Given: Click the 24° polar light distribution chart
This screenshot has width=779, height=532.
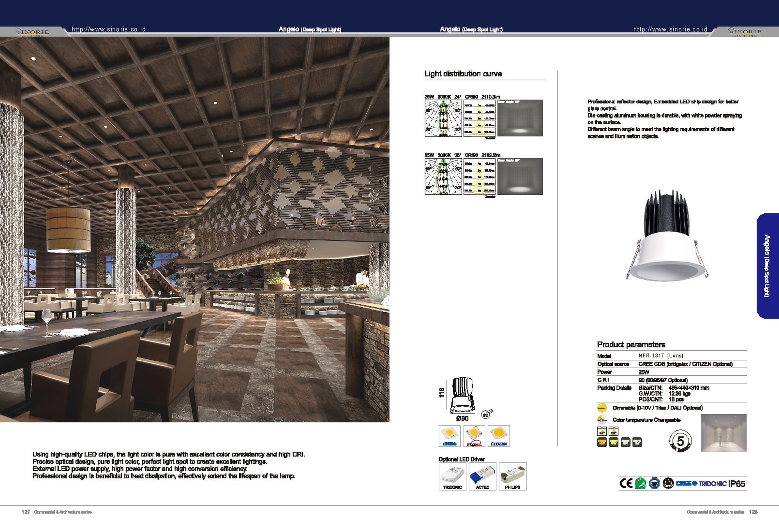Looking at the screenshot, I should [x=443, y=118].
